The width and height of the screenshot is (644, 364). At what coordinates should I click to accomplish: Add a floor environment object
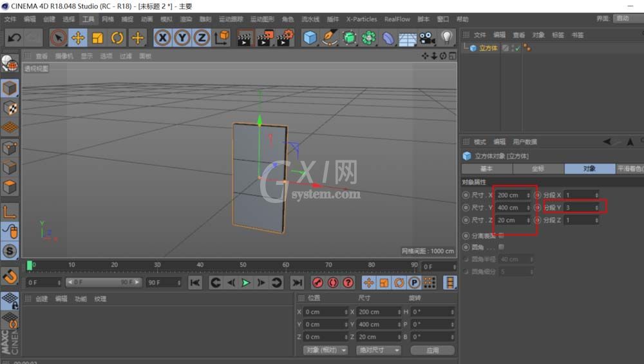(408, 39)
